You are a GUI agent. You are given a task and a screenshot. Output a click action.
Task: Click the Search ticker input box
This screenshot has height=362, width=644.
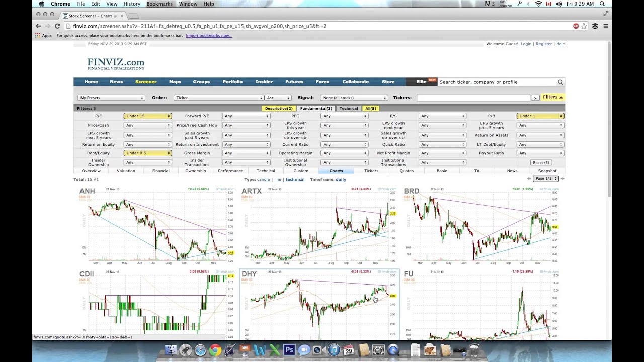pyautogui.click(x=497, y=82)
